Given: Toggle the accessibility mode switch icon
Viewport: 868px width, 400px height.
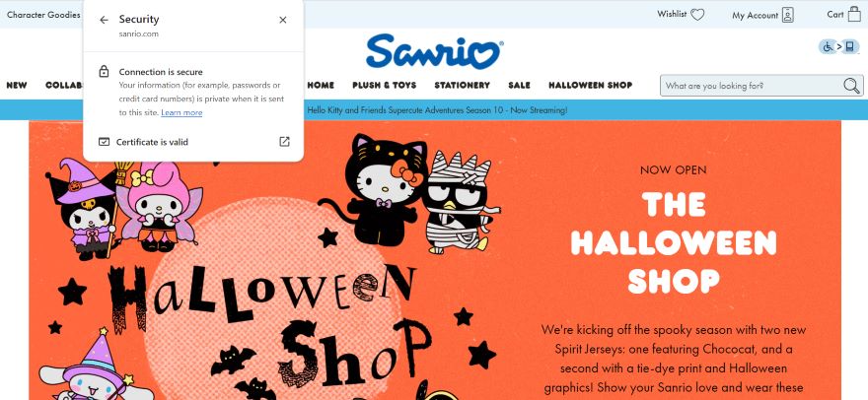Looking at the screenshot, I should tap(838, 47).
